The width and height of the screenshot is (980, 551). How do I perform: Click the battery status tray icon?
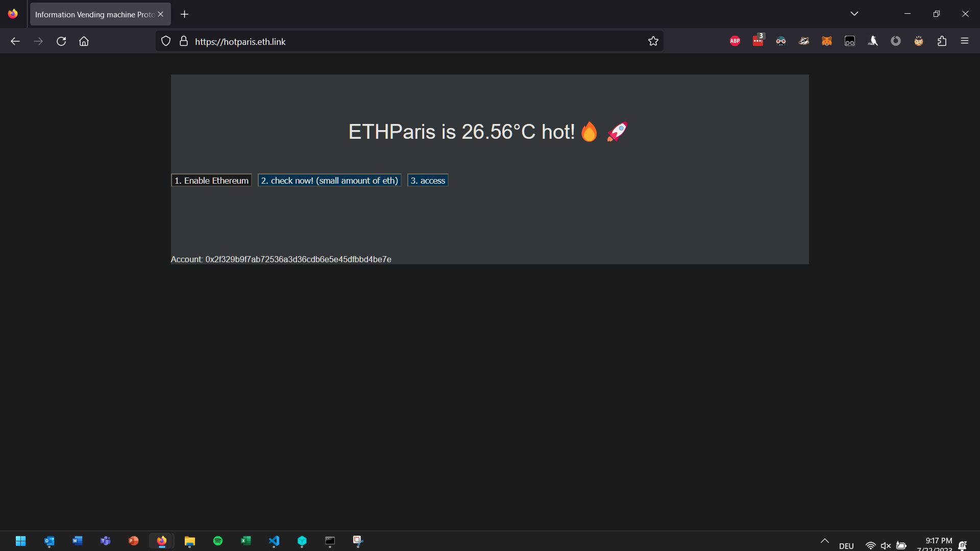pyautogui.click(x=901, y=545)
